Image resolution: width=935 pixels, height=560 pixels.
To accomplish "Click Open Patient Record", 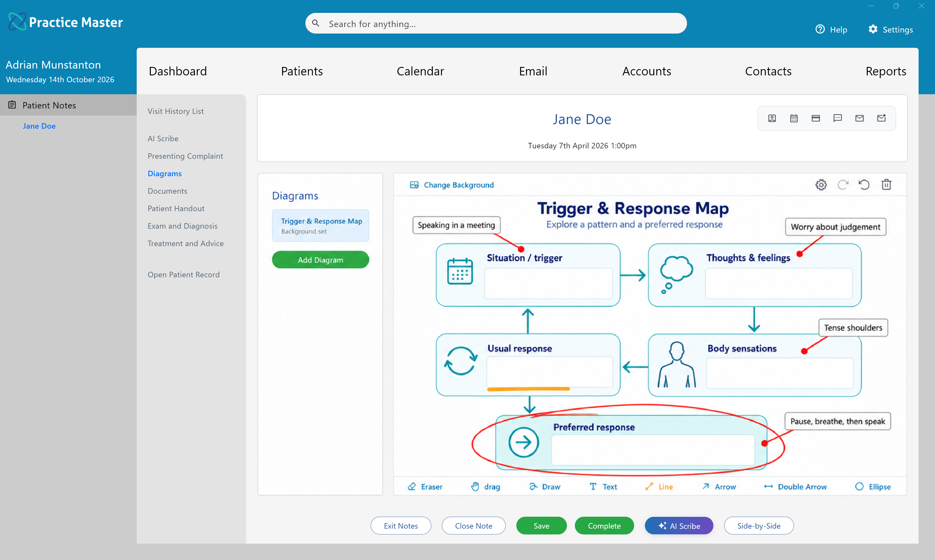I will tap(183, 275).
